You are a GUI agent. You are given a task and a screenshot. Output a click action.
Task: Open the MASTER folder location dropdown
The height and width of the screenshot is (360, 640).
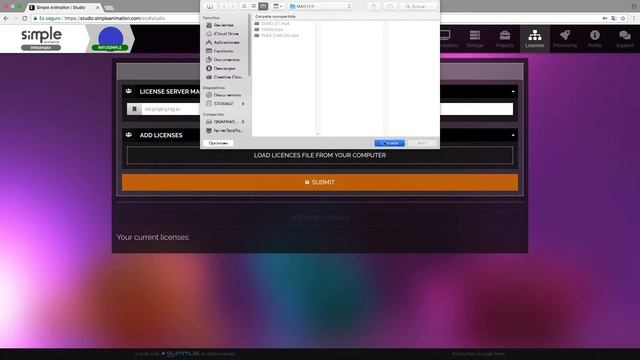320,6
